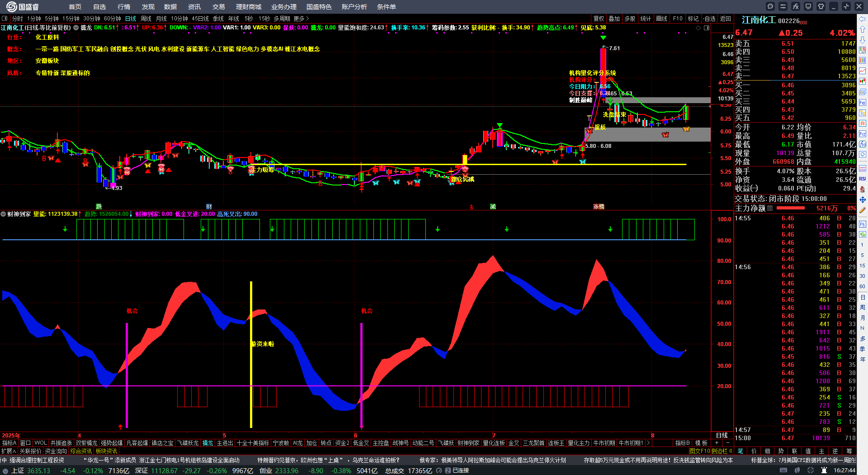Toggle the small square icon left of 分时
Image resolution: width=868 pixels, height=475 pixels.
5,19
